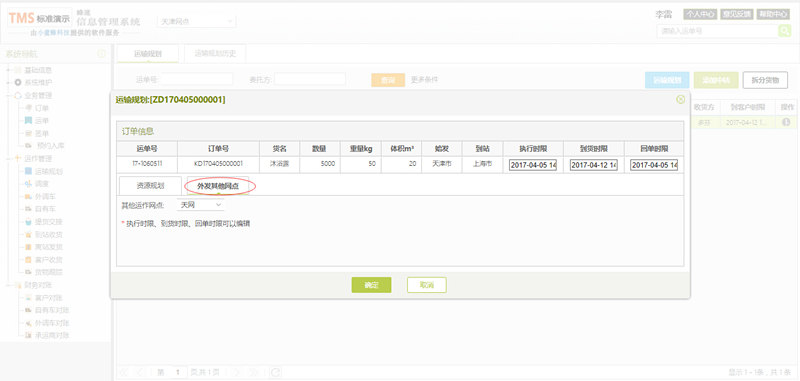Click the last-page icon in the pagination bar
The image size is (800, 381).
point(255,372)
